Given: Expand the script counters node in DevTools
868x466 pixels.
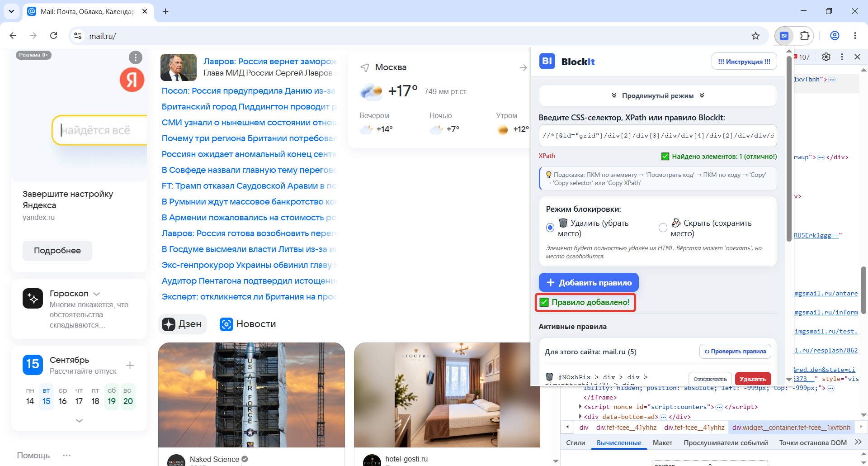Looking at the screenshot, I should point(580,407).
